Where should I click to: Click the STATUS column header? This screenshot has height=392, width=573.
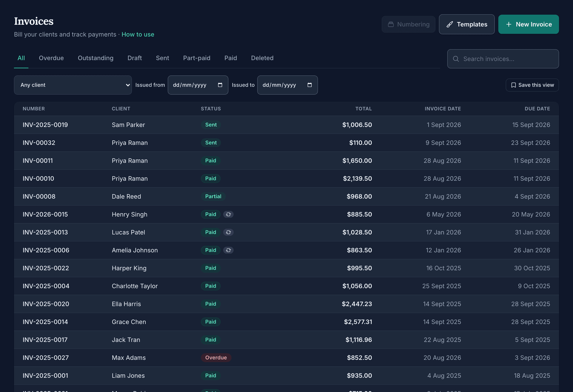pyautogui.click(x=211, y=109)
